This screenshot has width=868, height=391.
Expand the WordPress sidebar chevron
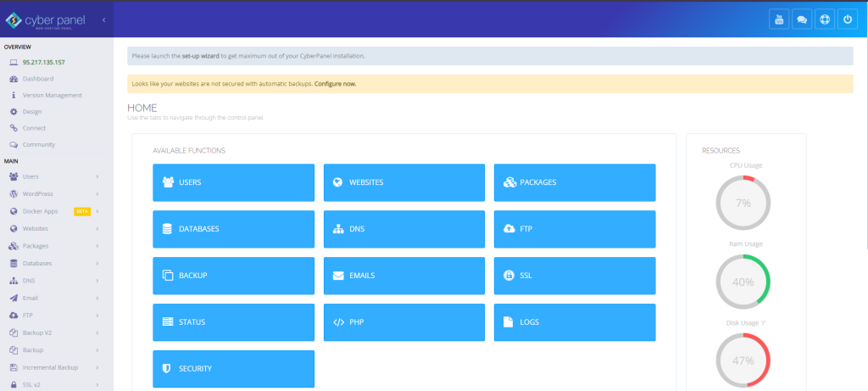97,194
